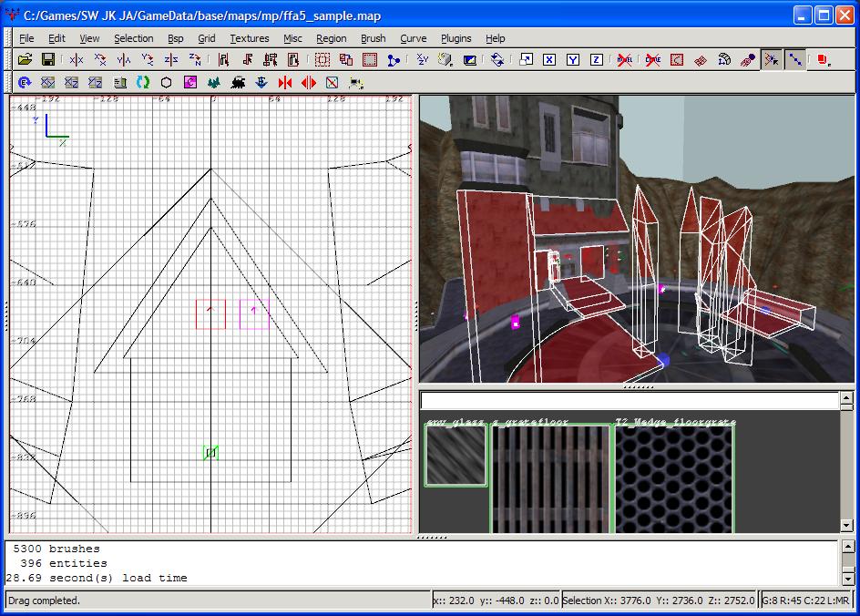This screenshot has width=860, height=616.
Task: Open the Brush menu
Action: (374, 38)
